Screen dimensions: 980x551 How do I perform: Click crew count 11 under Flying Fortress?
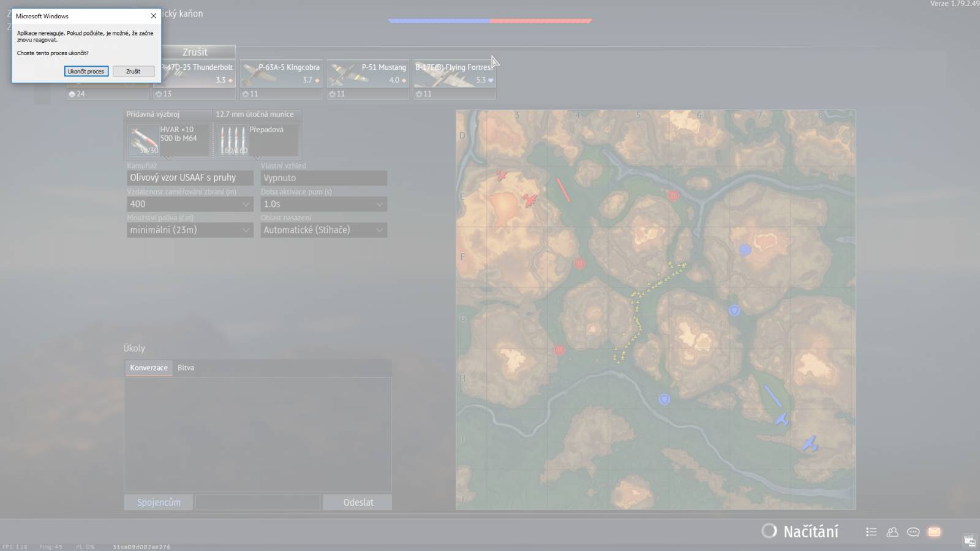423,94
